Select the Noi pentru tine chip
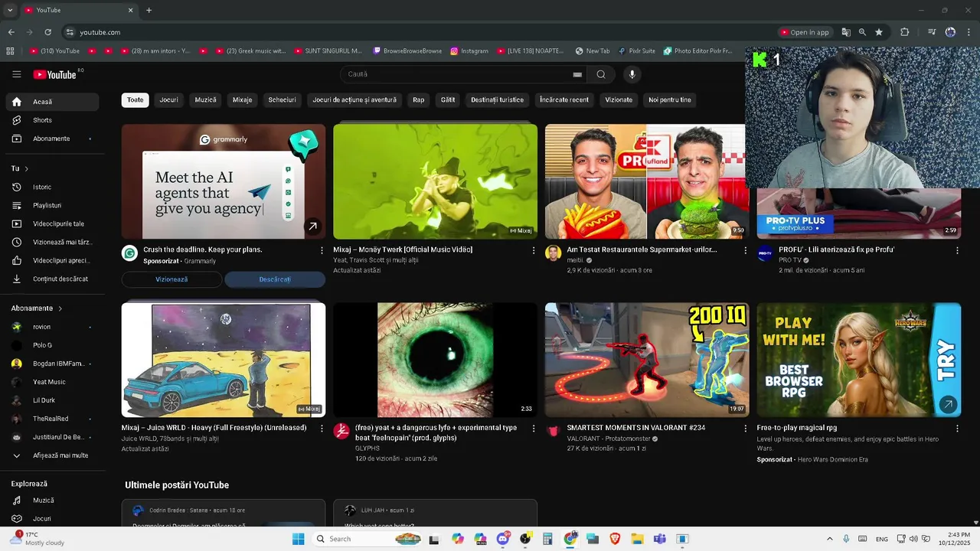 pyautogui.click(x=670, y=100)
